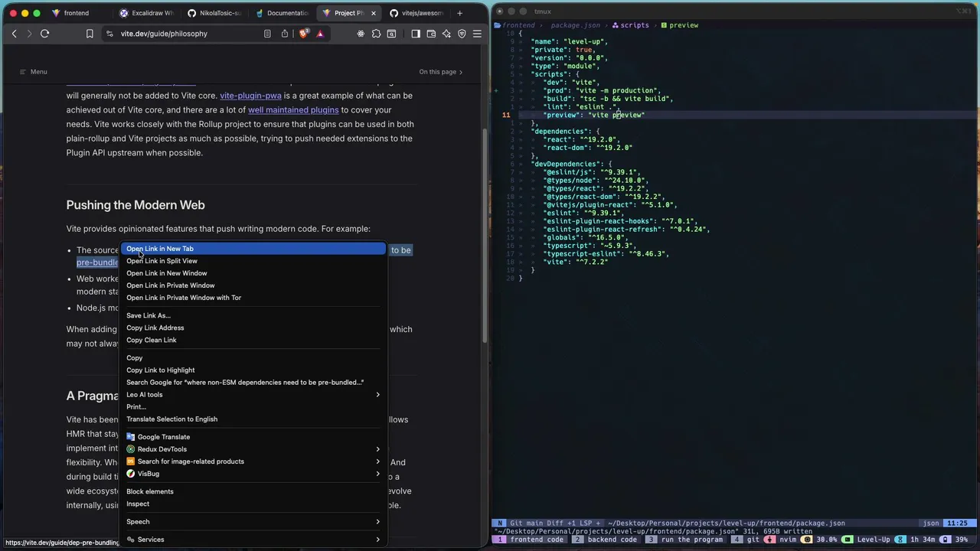This screenshot has width=980, height=551.
Task: Open the React DevTools extension icon
Action: (361, 34)
